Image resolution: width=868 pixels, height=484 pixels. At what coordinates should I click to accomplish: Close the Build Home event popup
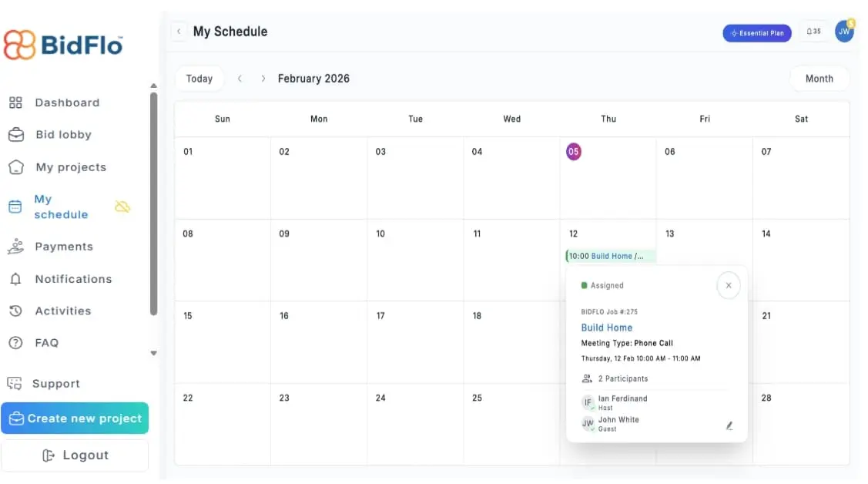(729, 285)
